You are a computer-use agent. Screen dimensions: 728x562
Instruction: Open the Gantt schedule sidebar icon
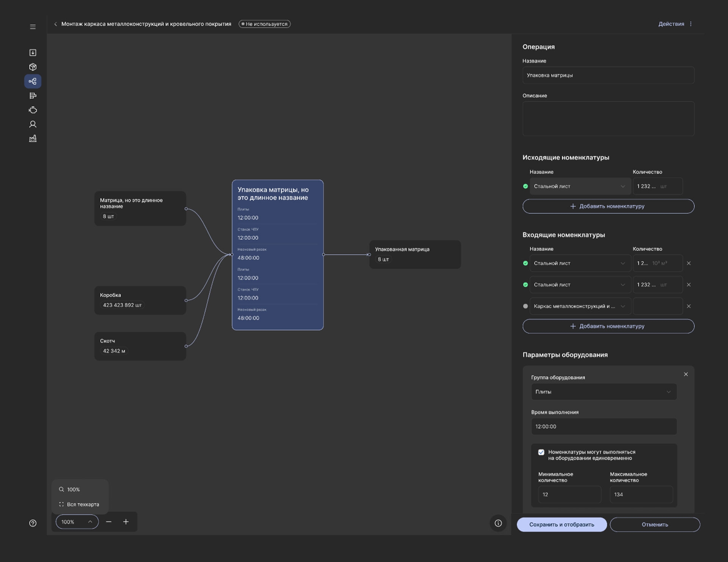(x=33, y=96)
